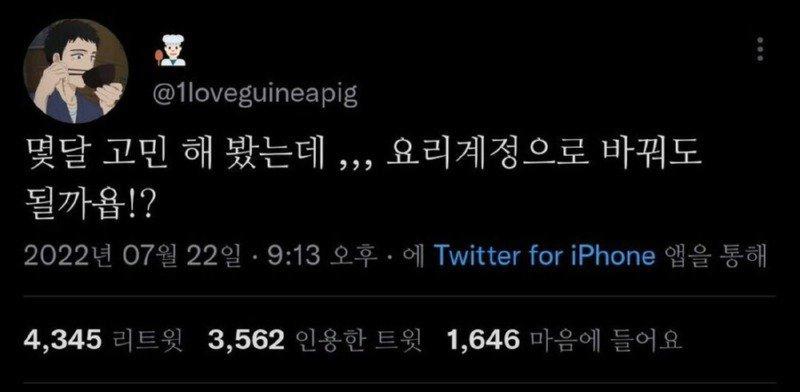Open the Twitter for iPhone source link
The height and width of the screenshot is (392, 800).
544,256
